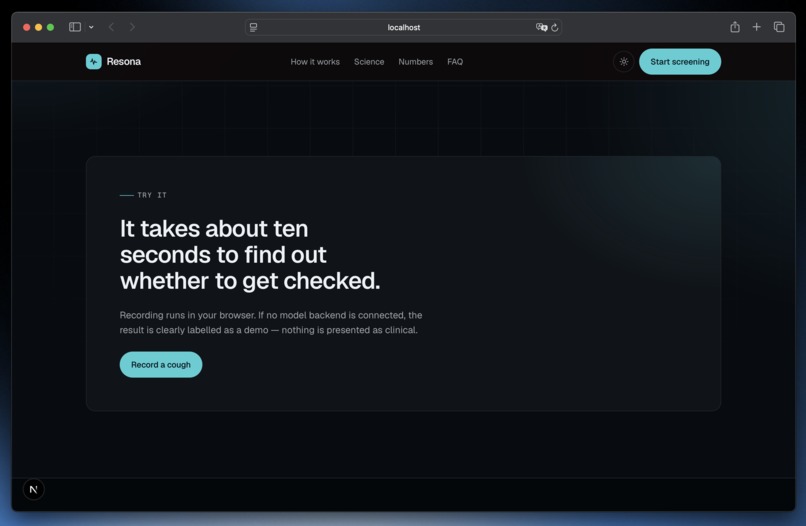Open the FAQ nav link

pyautogui.click(x=455, y=62)
